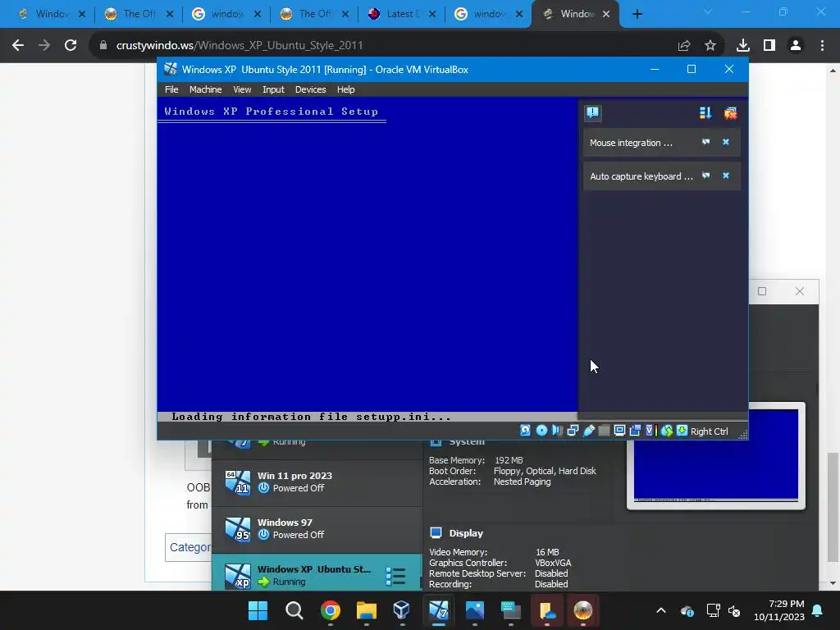This screenshot has height=630, width=840.
Task: Click the VM window resize grip in the status bar
Action: (743, 435)
